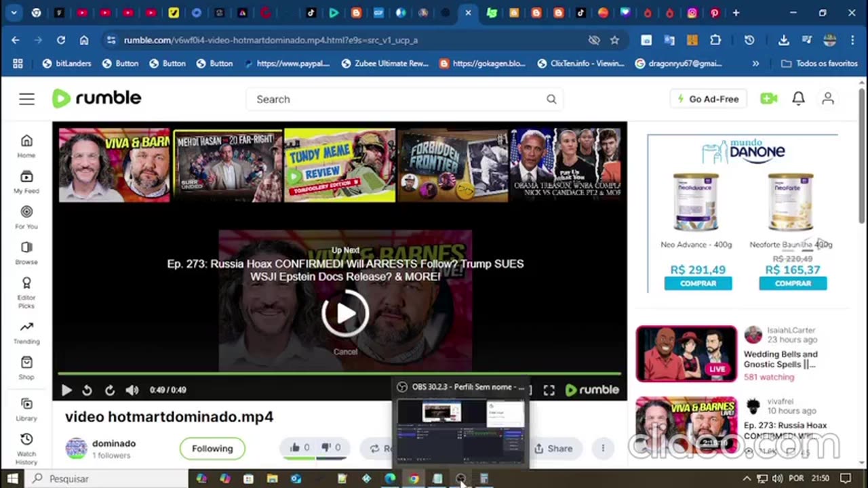The width and height of the screenshot is (868, 488).
Task: Open the video more options menu
Action: [603, 448]
